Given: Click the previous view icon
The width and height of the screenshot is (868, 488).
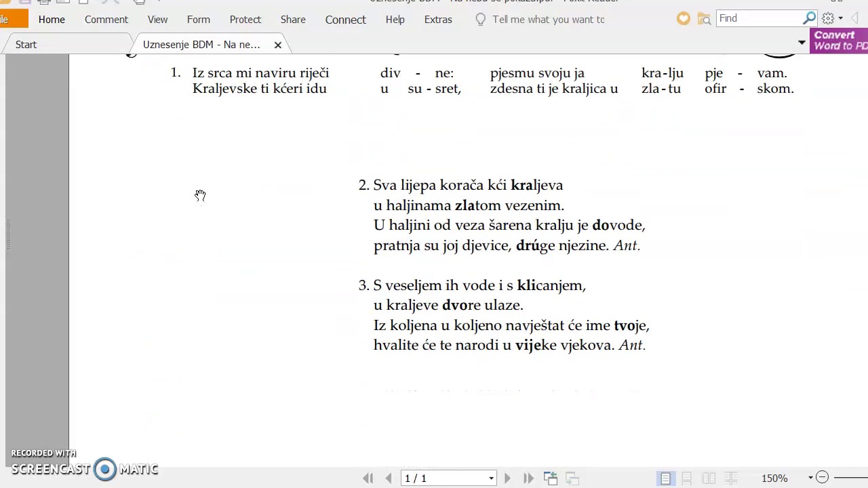Looking at the screenshot, I should (551, 478).
